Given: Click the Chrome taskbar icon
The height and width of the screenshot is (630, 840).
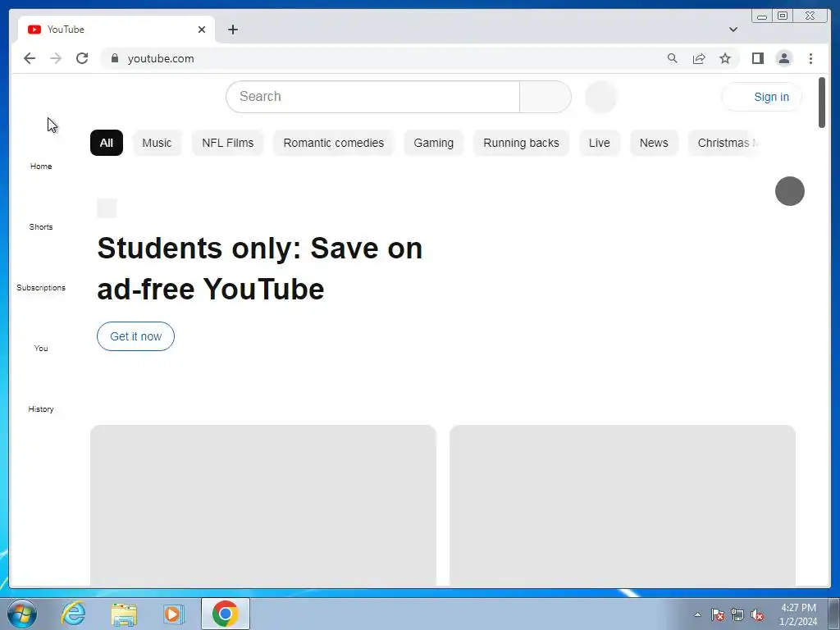Looking at the screenshot, I should point(225,614).
